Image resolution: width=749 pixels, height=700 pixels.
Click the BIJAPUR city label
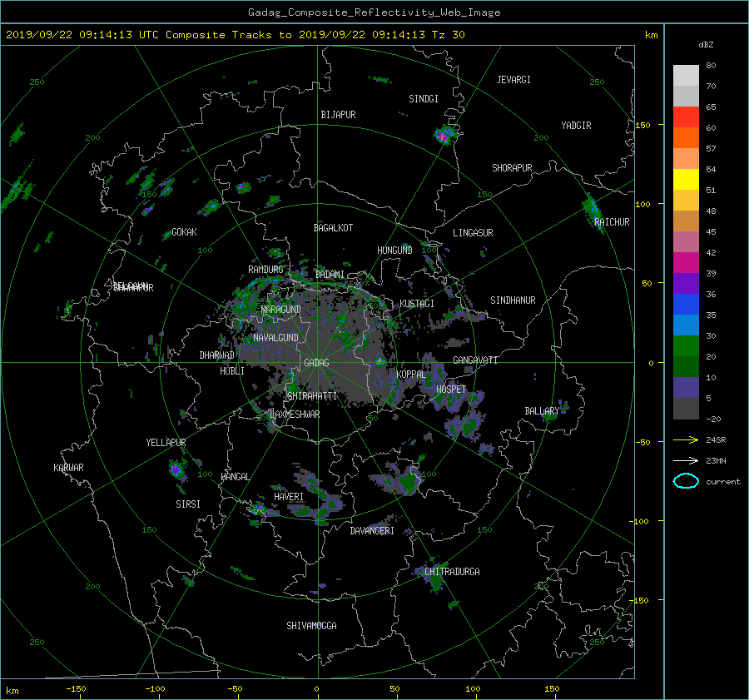338,115
